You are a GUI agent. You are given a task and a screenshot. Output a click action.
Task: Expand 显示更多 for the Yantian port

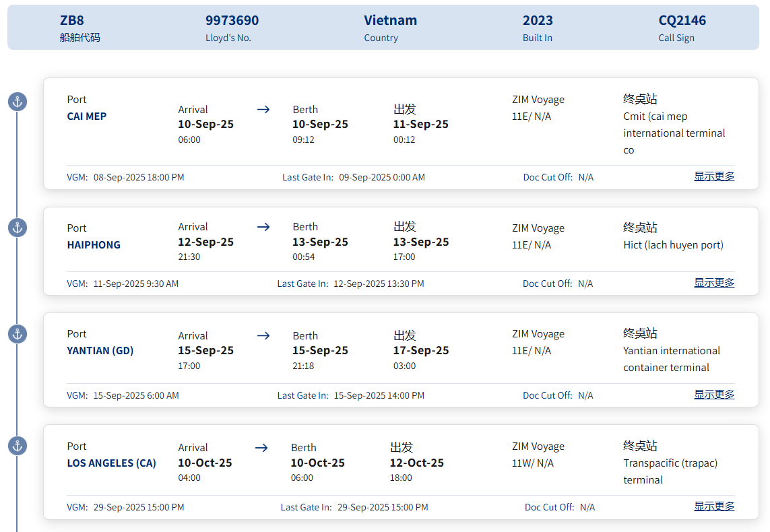pyautogui.click(x=714, y=395)
